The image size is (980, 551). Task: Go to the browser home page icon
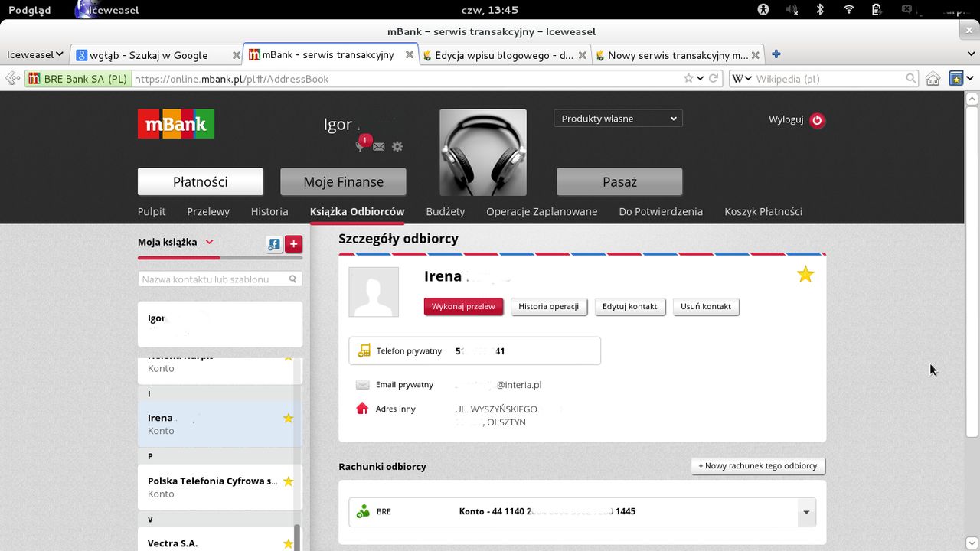click(x=933, y=79)
